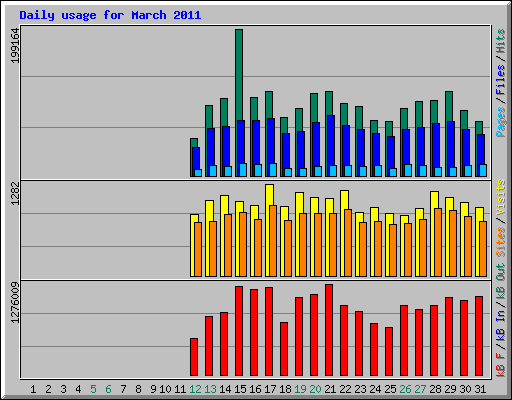The height and width of the screenshot is (400, 512).
Task: Click the kB In legend label
Action: coord(500,325)
